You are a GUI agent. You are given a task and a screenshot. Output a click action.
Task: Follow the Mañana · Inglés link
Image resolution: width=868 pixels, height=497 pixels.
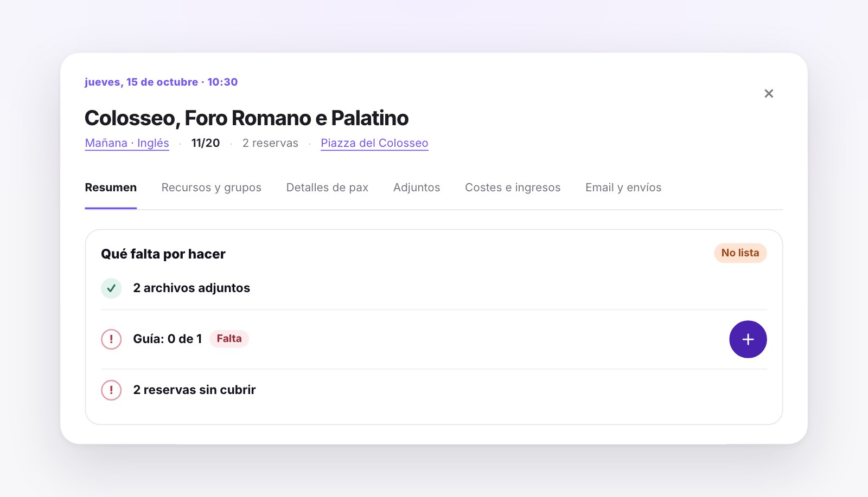coord(127,143)
